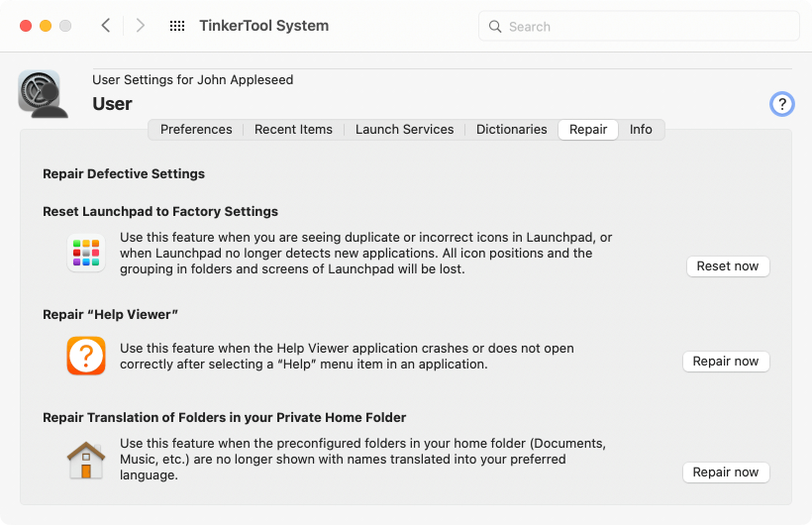Click the Repair "Help Viewer" heading
Image resolution: width=812 pixels, height=525 pixels.
pyautogui.click(x=110, y=315)
